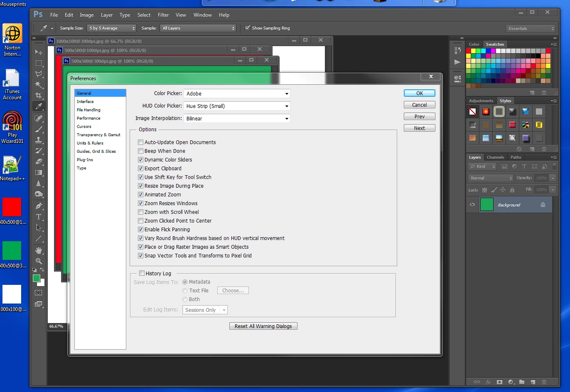Uncheck Export Clipboard option
The width and height of the screenshot is (570, 392).
click(x=140, y=169)
